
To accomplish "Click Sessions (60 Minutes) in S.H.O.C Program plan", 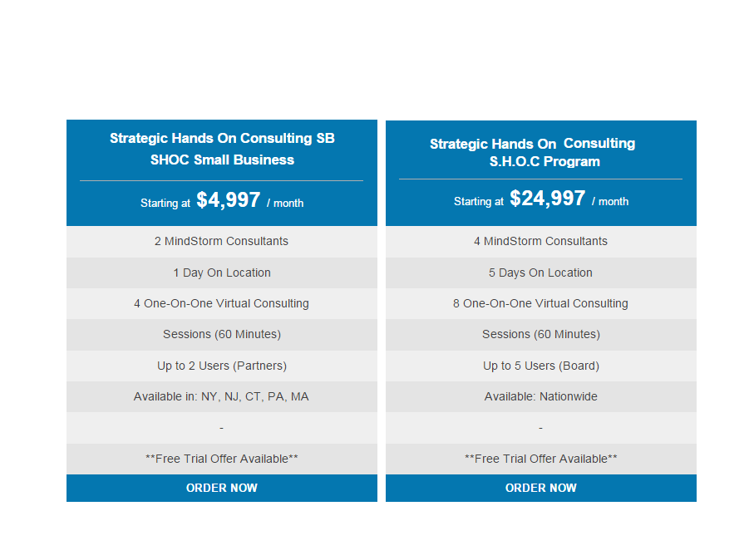I will coord(540,335).
